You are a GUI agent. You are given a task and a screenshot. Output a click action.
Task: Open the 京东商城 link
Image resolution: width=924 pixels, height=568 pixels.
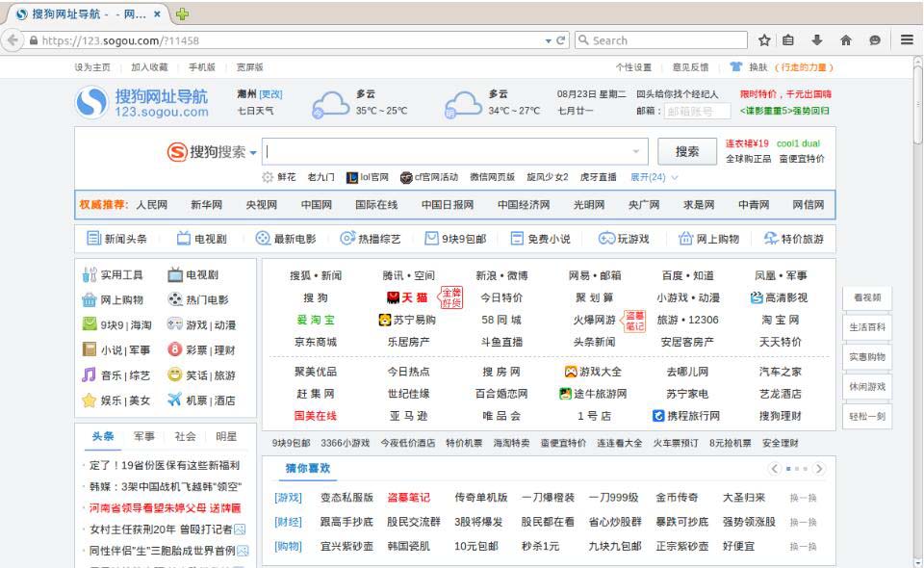click(316, 342)
